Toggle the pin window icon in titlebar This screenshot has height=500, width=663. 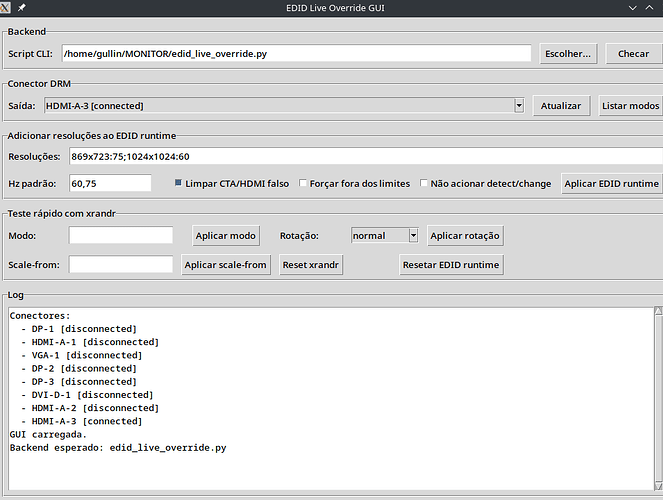click(x=22, y=8)
